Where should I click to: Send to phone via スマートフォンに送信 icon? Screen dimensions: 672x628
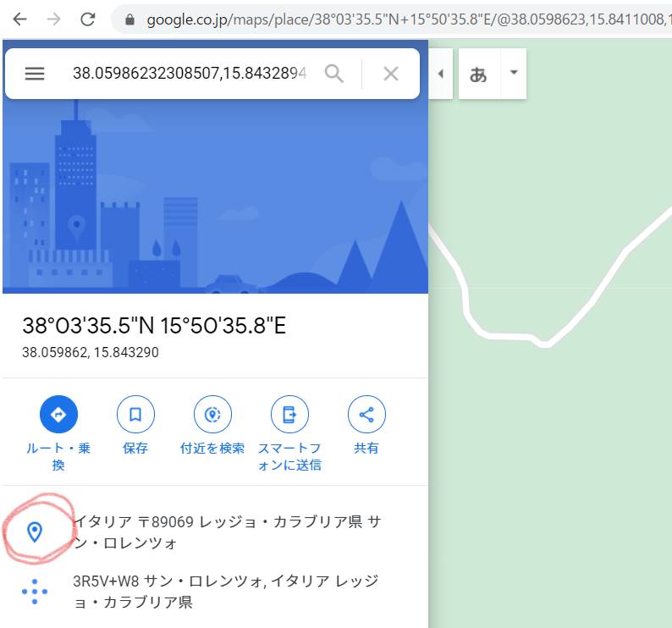[289, 414]
